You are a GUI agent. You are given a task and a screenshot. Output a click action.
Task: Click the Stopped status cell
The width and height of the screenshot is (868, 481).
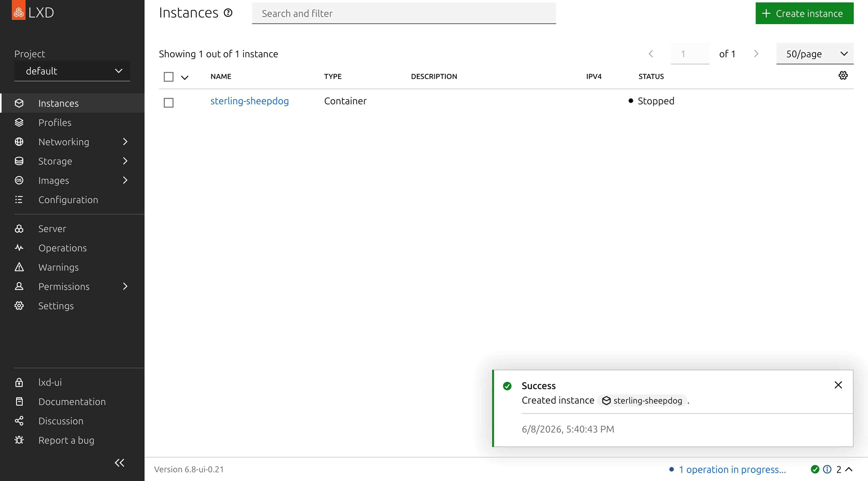point(651,101)
